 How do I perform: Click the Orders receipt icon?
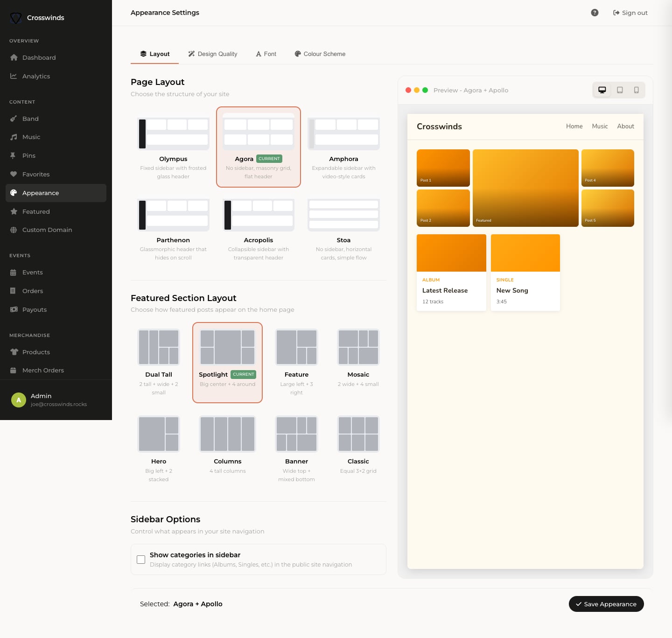13,291
